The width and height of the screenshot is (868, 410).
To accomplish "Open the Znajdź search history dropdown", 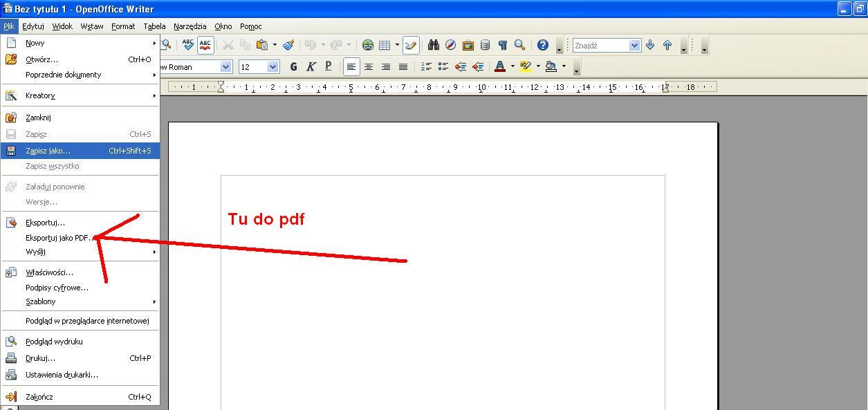I will [x=635, y=45].
